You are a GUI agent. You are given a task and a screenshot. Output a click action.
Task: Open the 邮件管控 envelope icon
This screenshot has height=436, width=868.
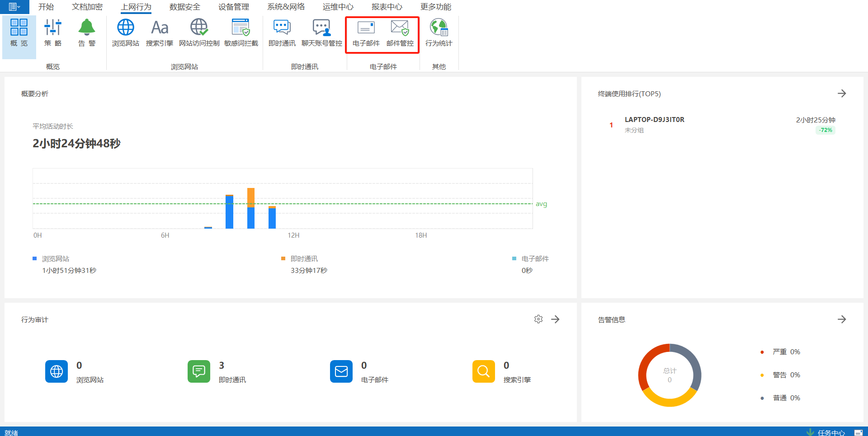pos(400,28)
